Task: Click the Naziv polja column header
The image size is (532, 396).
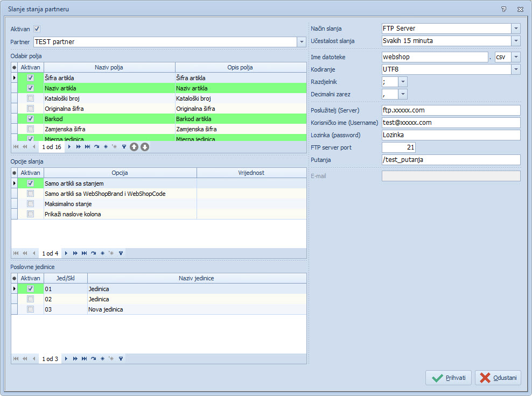Action: [x=109, y=67]
